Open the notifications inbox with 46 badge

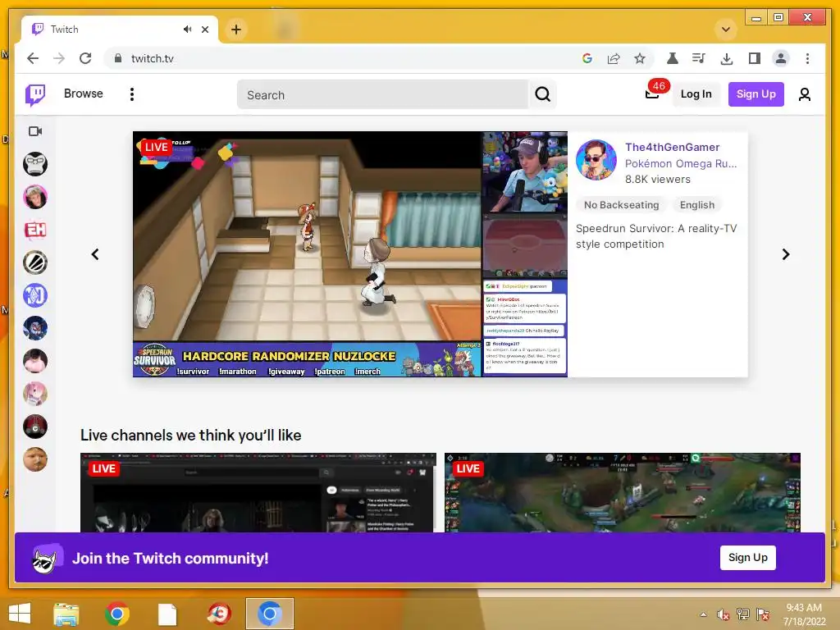tap(652, 94)
